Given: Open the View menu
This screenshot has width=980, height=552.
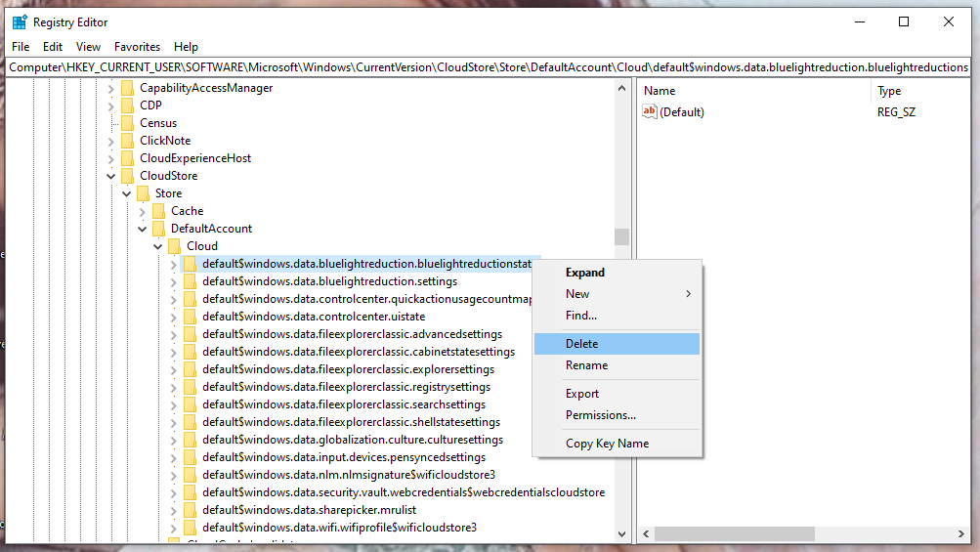Looking at the screenshot, I should click(88, 47).
